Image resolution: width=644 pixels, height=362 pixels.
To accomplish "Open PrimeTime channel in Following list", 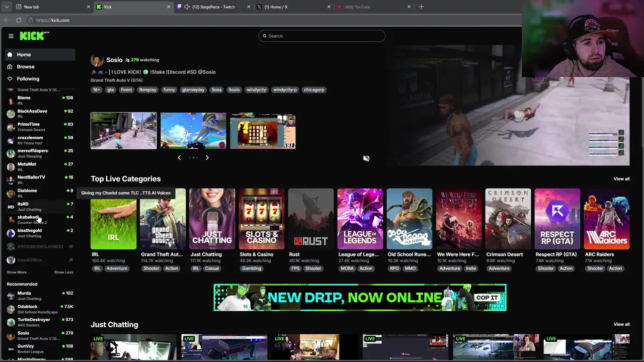I will pos(40,127).
